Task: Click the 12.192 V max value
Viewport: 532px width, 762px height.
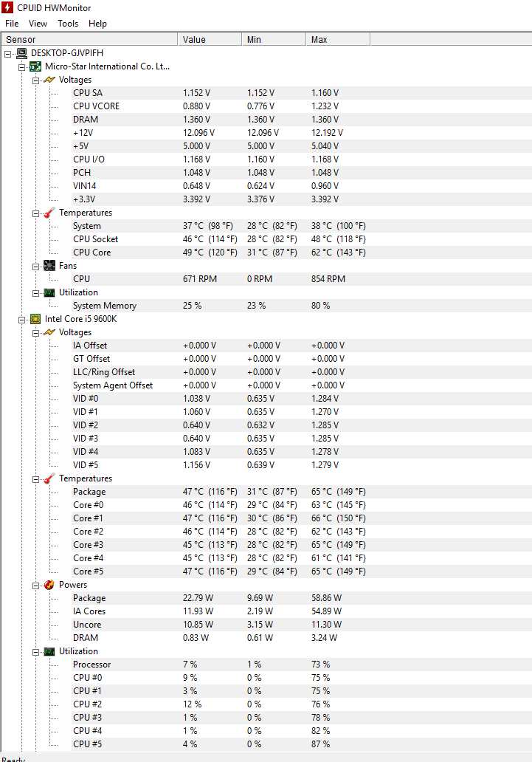Action: click(327, 133)
